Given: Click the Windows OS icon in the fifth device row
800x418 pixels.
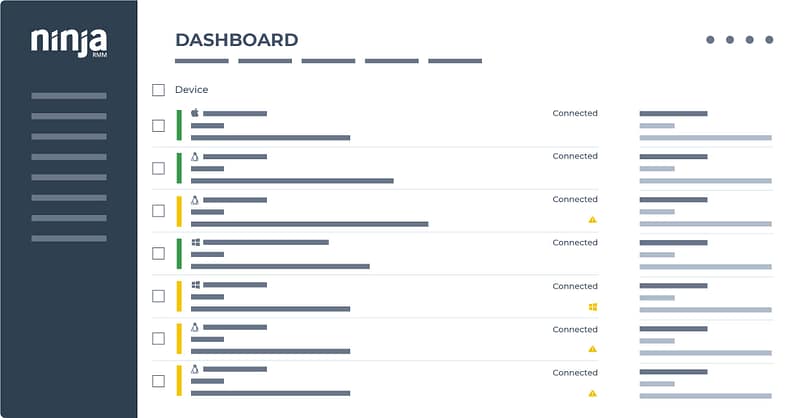Looking at the screenshot, I should pyautogui.click(x=196, y=285).
